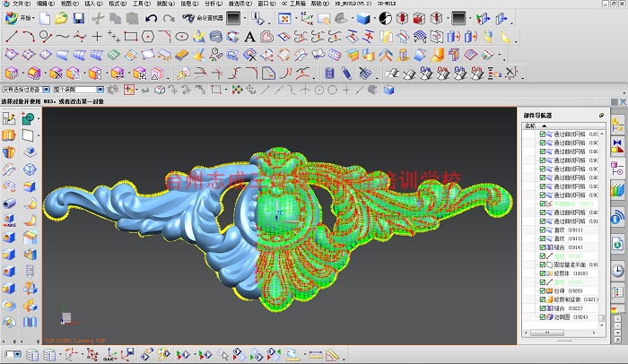Select the 拉伸 (1920) feature row
Screen dimensions: 628x364
coord(569,290)
